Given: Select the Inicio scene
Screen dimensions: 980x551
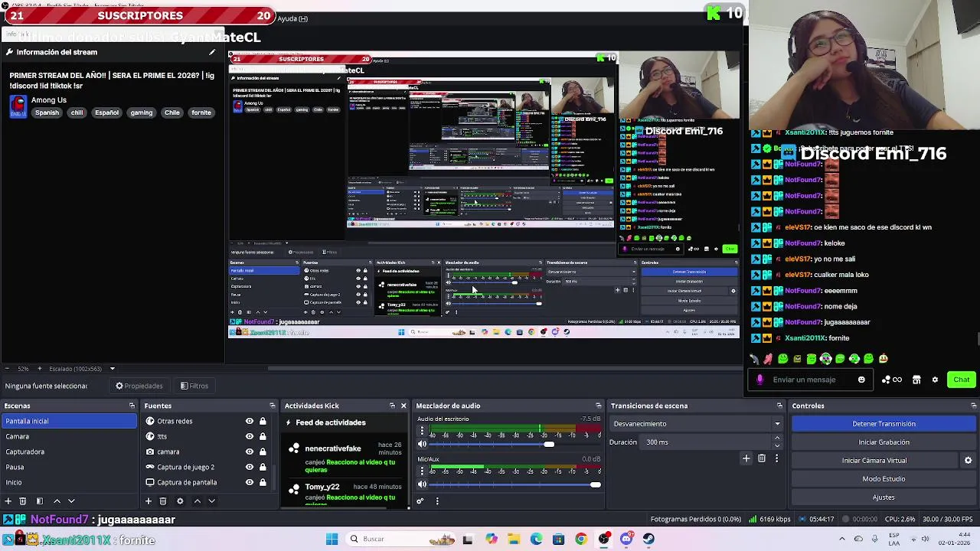Looking at the screenshot, I should click(x=69, y=482).
